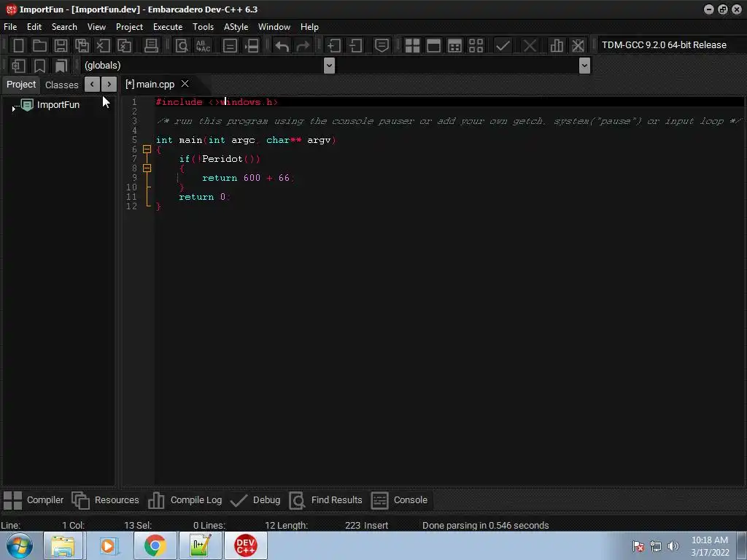Click the Compile and Run icon
Screen dimensions: 747x560
(x=454, y=46)
